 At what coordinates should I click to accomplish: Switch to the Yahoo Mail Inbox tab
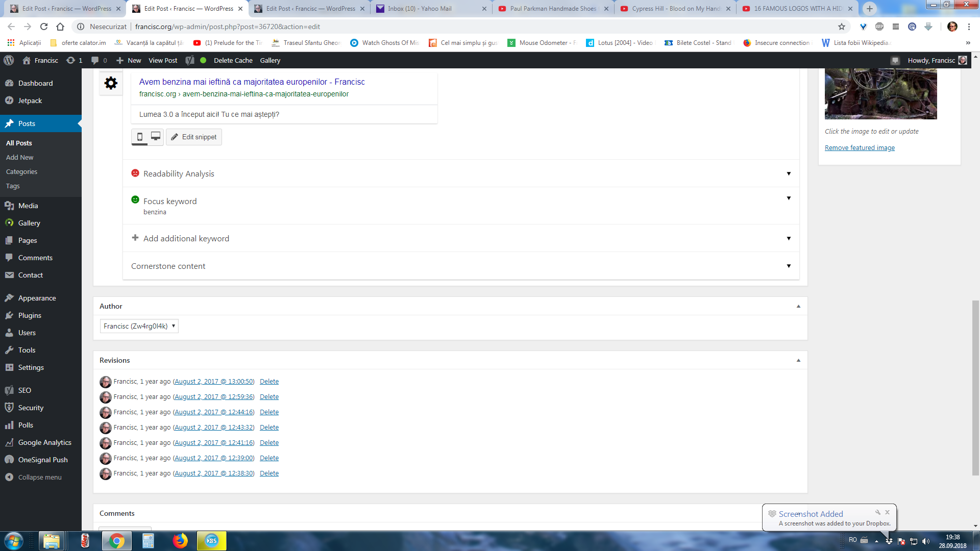click(420, 9)
